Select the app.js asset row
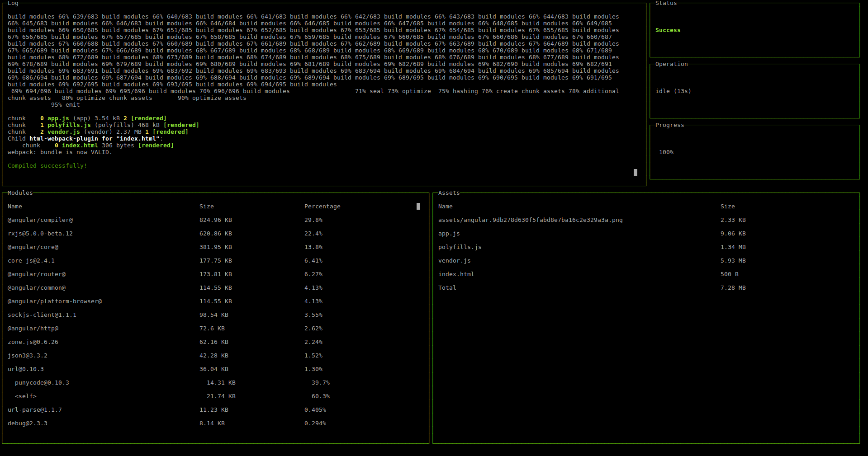868x456 pixels. point(646,234)
